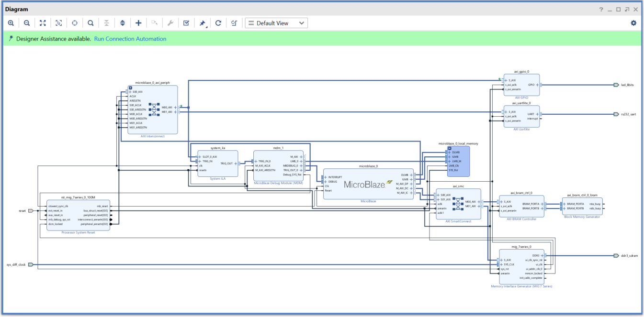Viewport: 644px width, 317px height.
Task: Click the Optimize Routing icon
Action: [234, 23]
